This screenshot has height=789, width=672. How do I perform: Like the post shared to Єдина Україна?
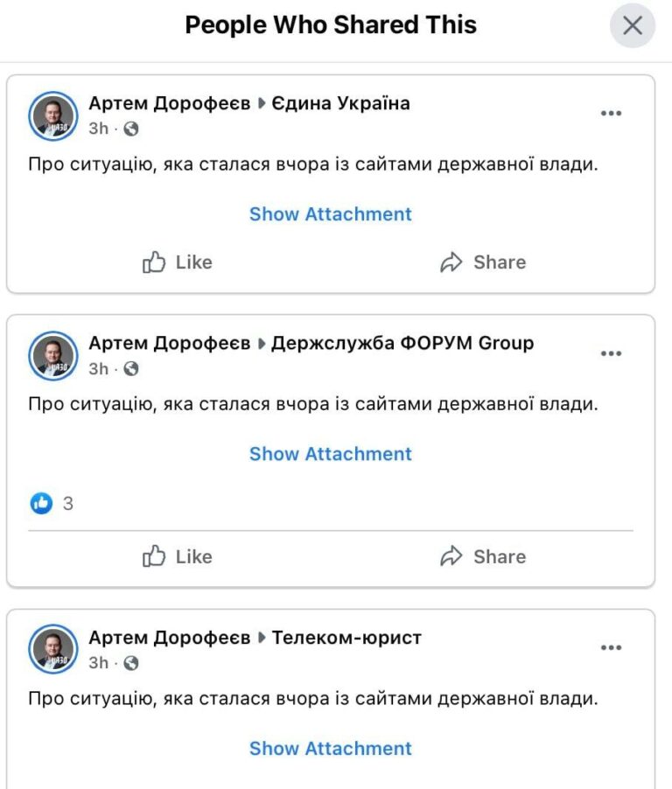[178, 262]
